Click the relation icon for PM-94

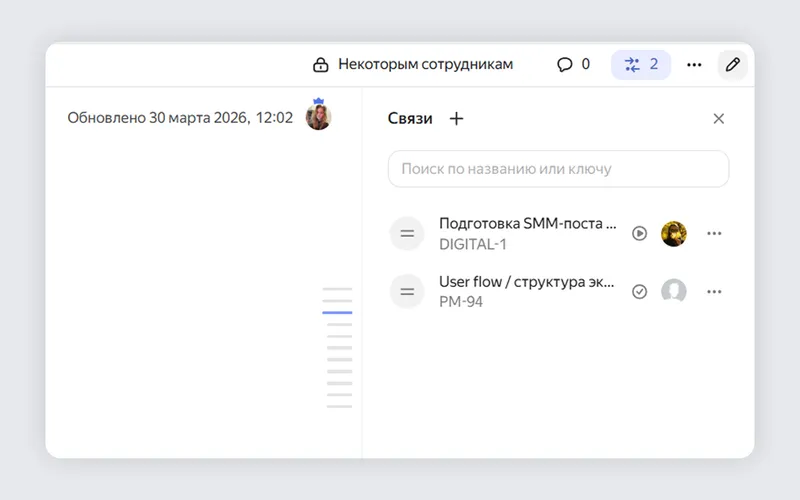(407, 292)
